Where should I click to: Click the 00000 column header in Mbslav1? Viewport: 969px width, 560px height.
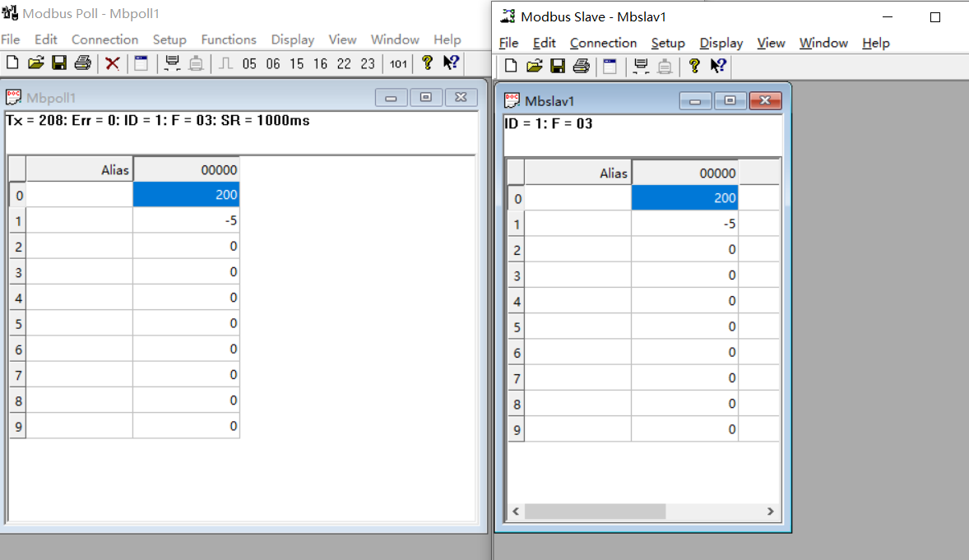pyautogui.click(x=684, y=173)
